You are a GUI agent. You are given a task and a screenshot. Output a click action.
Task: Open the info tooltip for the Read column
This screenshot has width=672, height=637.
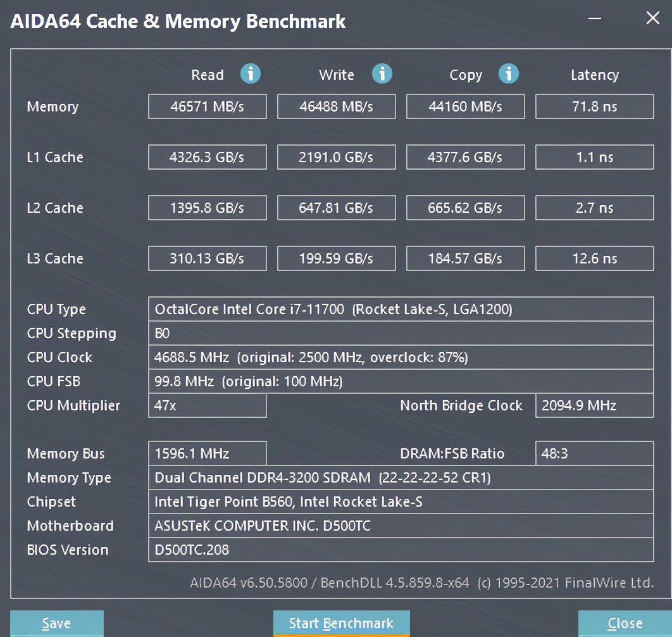[251, 74]
